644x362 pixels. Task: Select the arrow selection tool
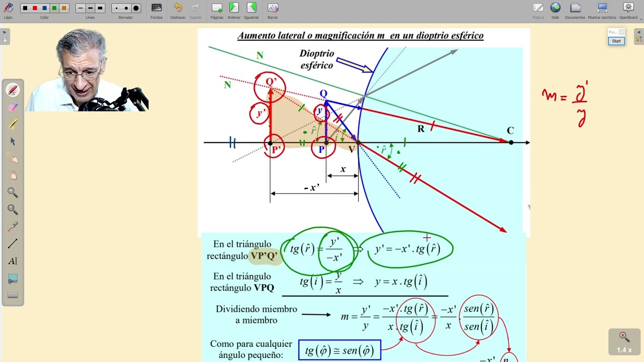click(13, 141)
